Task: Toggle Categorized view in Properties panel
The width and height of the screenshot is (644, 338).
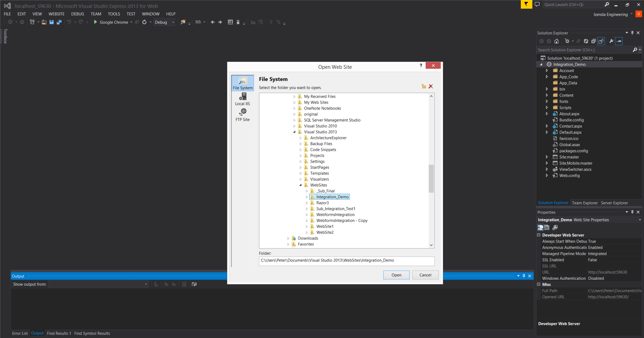Action: 540,227
